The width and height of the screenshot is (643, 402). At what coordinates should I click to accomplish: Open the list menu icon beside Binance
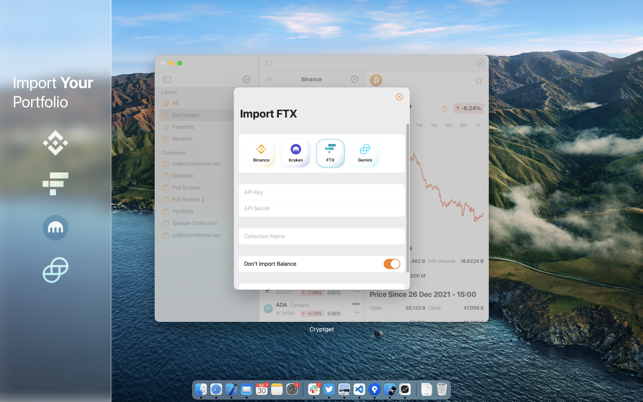[x=269, y=79]
